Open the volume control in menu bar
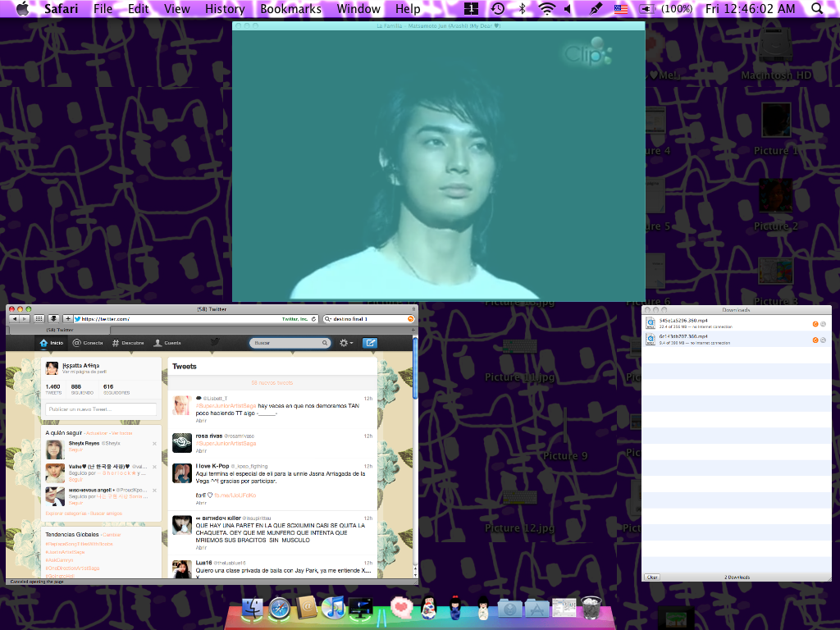The width and height of the screenshot is (840, 630). tap(568, 8)
